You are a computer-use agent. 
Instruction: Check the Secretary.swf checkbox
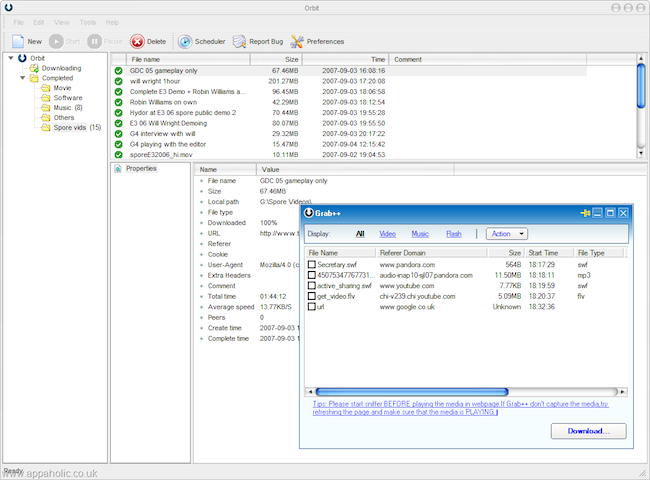[x=312, y=264]
